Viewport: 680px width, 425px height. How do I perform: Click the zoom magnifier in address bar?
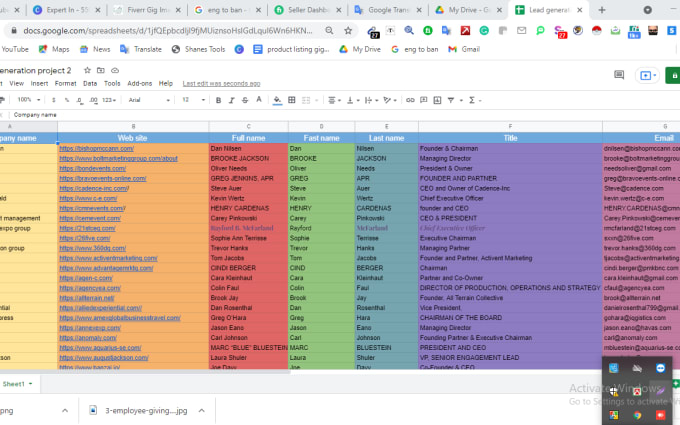tap(330, 30)
